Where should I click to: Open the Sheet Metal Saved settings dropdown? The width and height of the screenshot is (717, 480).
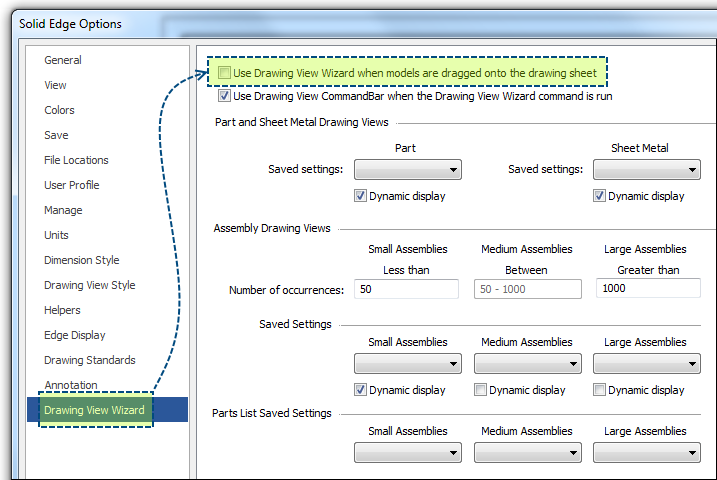point(647,170)
